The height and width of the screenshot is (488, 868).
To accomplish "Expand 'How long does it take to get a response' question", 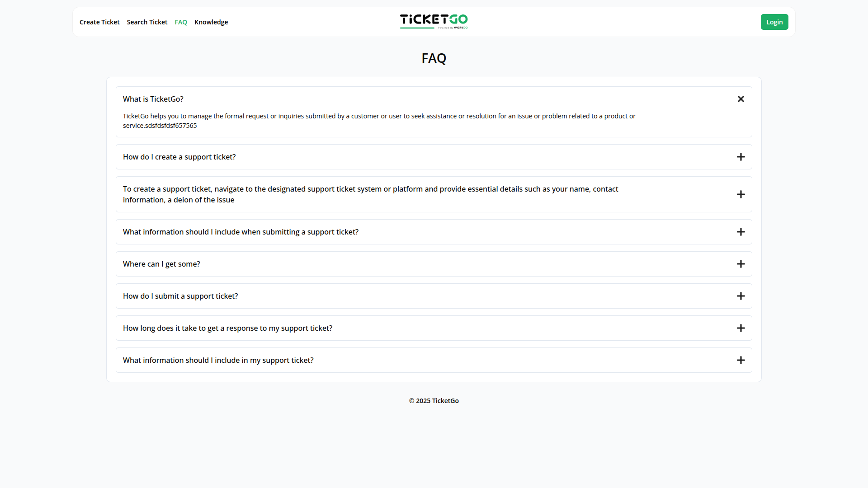I will (227, 328).
